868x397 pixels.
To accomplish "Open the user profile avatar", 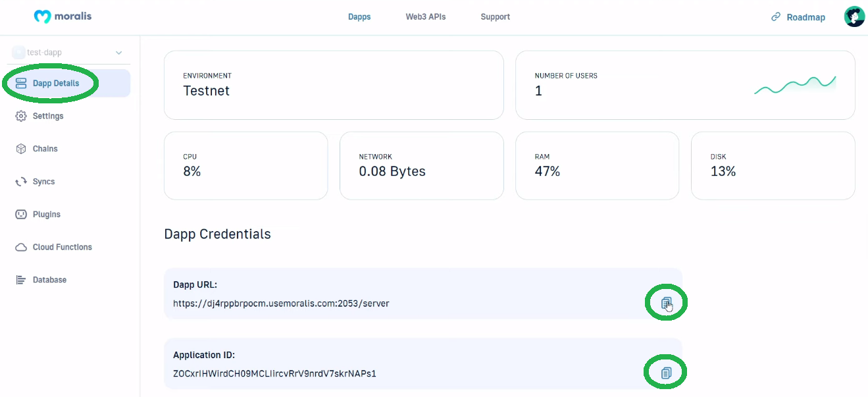I will click(854, 17).
